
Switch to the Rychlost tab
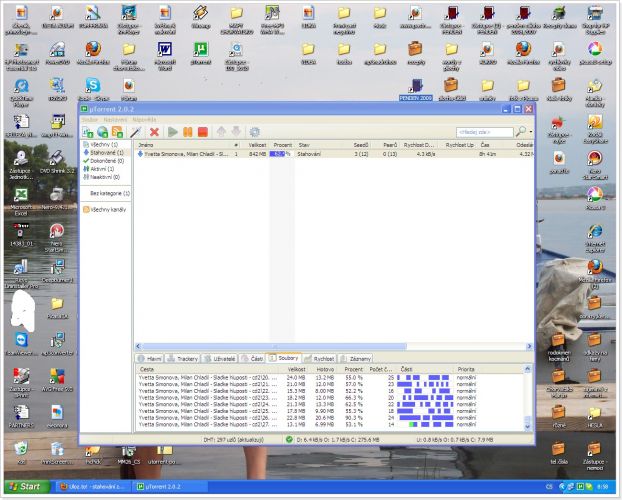coord(319,359)
